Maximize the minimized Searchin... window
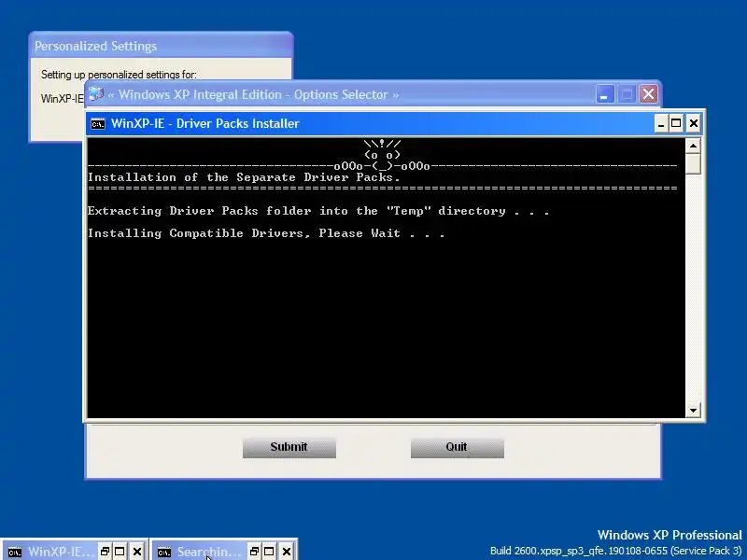The width and height of the screenshot is (747, 560). click(269, 552)
